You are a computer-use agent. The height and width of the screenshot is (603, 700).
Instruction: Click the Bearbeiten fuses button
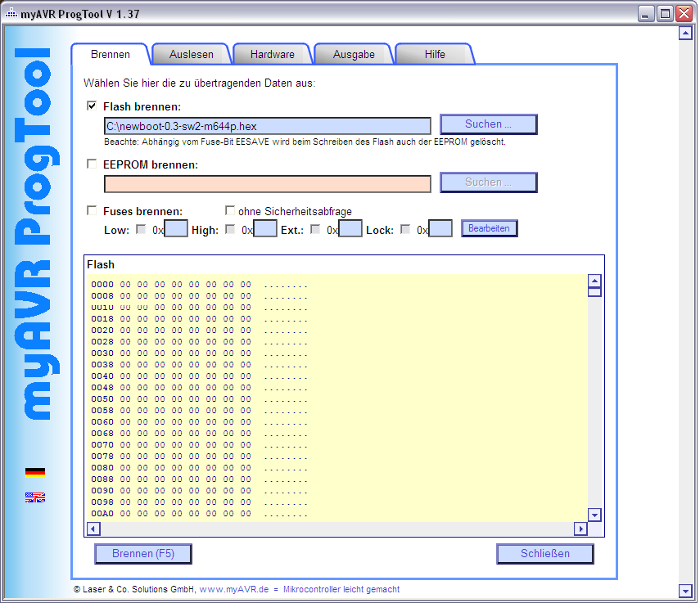(x=489, y=228)
